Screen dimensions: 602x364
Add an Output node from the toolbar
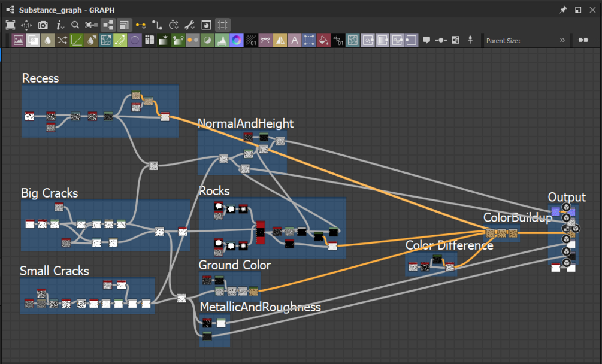coord(411,40)
